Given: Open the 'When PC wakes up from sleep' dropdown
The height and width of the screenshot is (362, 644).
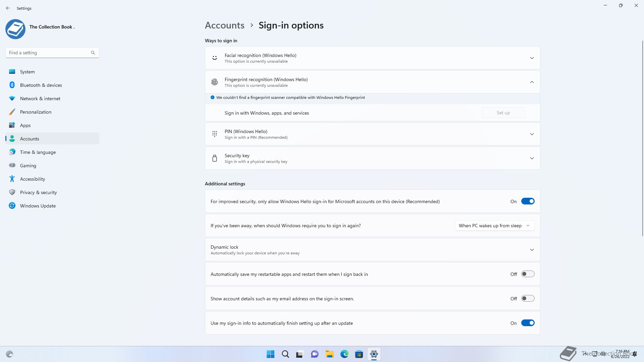Looking at the screenshot, I should click(494, 226).
